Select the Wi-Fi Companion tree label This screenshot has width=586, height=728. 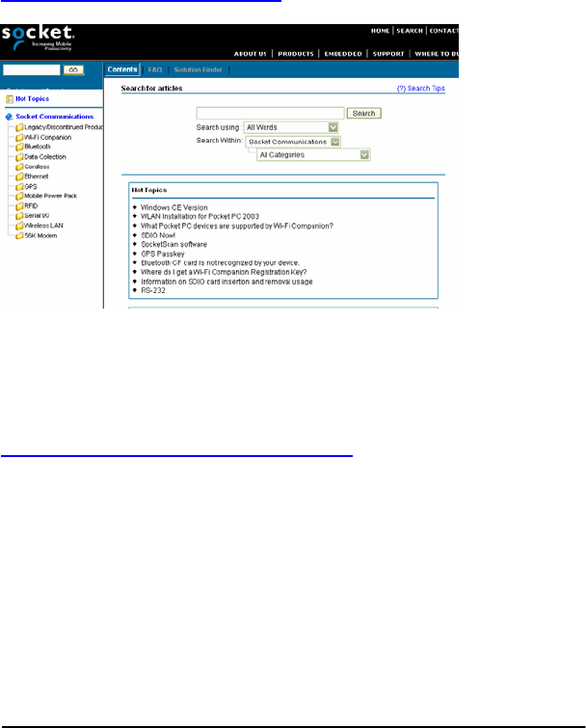[x=48, y=138]
